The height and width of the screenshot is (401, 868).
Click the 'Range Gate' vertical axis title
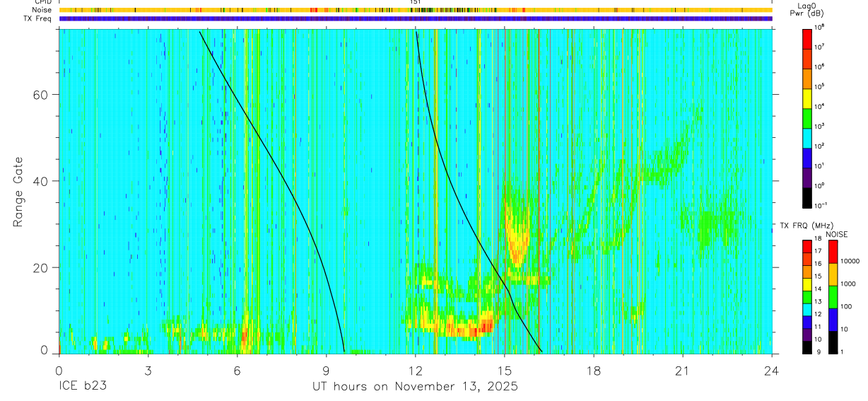click(18, 191)
